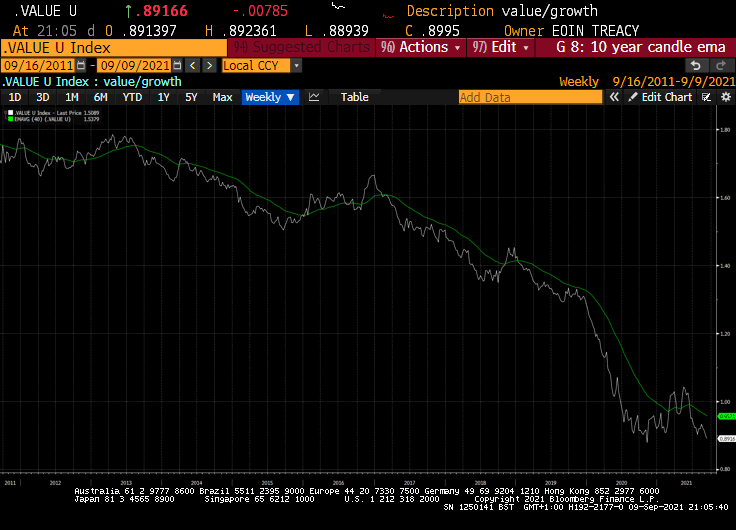Click the double left chevron collapse icon
The width and height of the screenshot is (736, 530).
615,97
